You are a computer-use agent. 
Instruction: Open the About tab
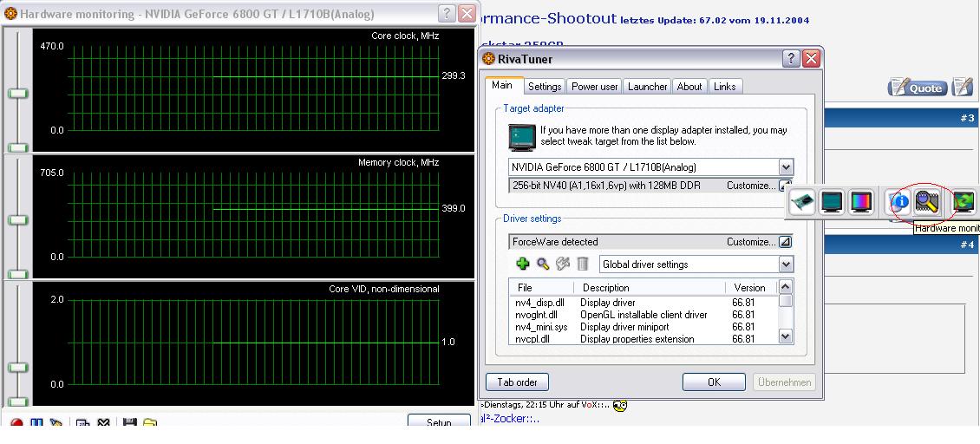689,87
